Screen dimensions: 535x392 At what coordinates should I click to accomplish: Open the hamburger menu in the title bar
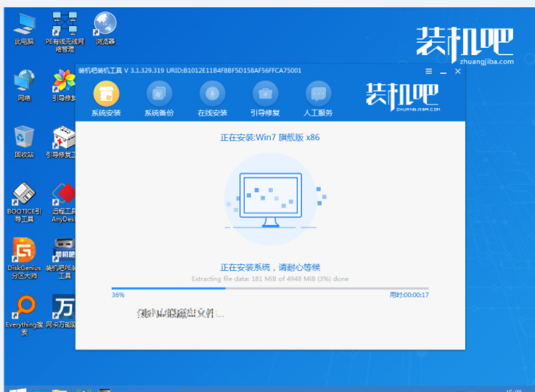coord(428,71)
